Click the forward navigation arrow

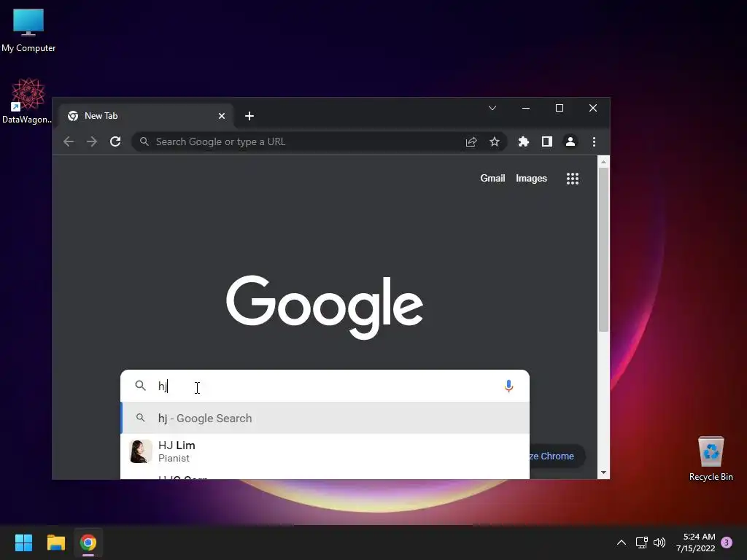click(92, 141)
